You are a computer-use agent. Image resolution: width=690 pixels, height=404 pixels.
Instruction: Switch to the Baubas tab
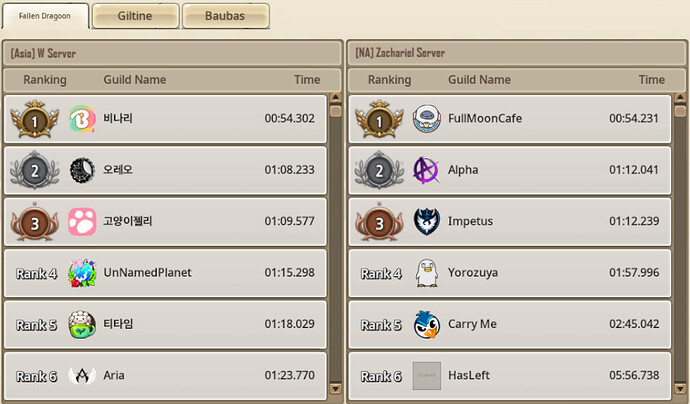coord(226,16)
